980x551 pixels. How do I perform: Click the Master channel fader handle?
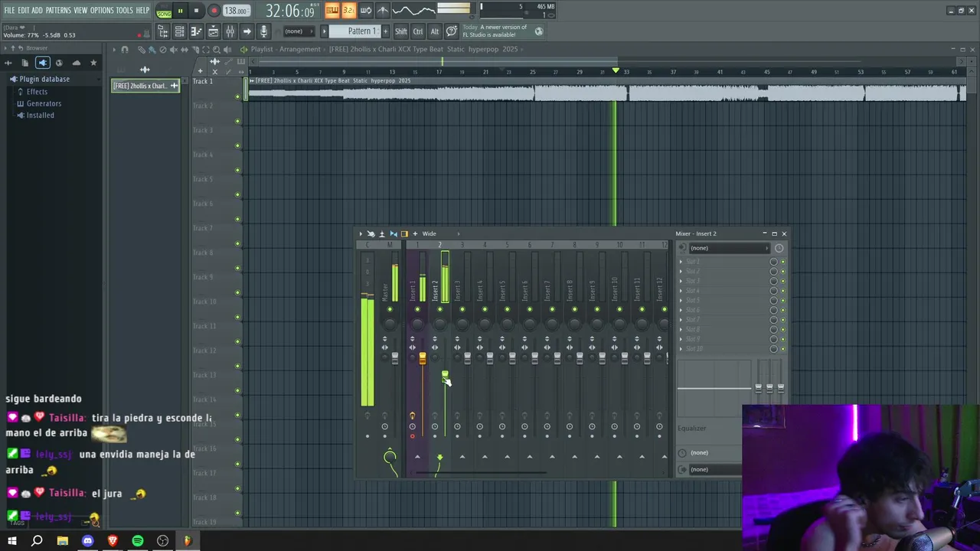395,357
